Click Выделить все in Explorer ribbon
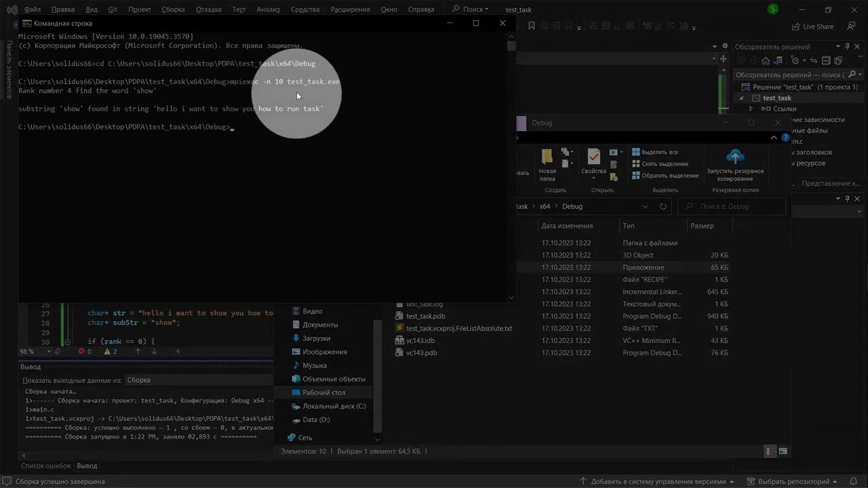The height and width of the screenshot is (488, 868). (655, 152)
